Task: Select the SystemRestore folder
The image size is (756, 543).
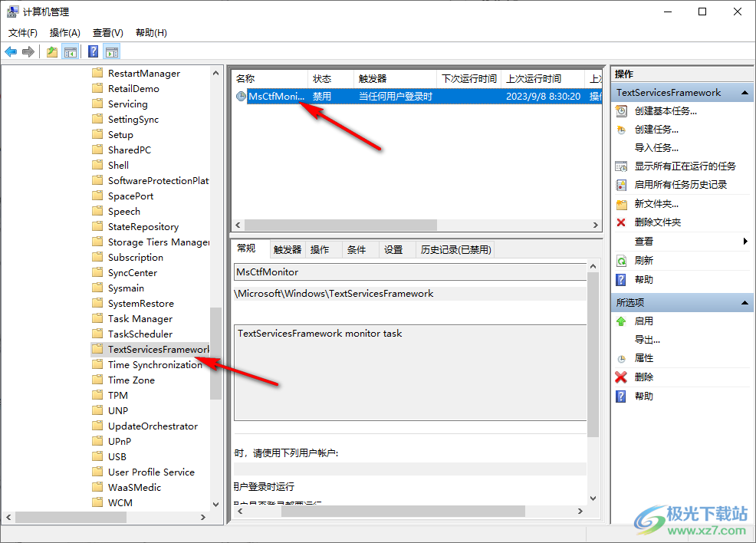Action: 141,303
